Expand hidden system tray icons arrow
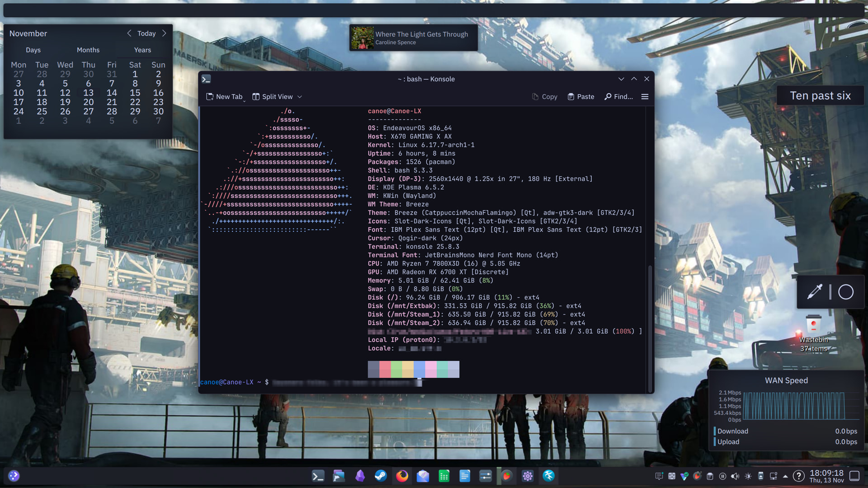Image resolution: width=868 pixels, height=488 pixels. tap(785, 476)
